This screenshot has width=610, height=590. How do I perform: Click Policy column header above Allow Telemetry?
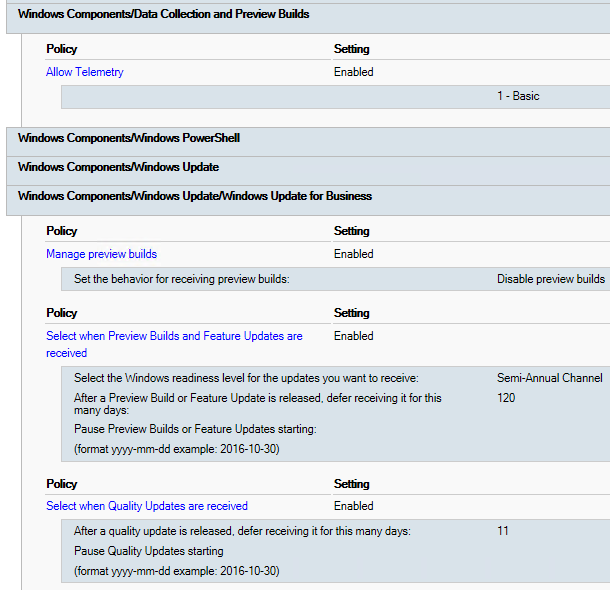tap(61, 49)
